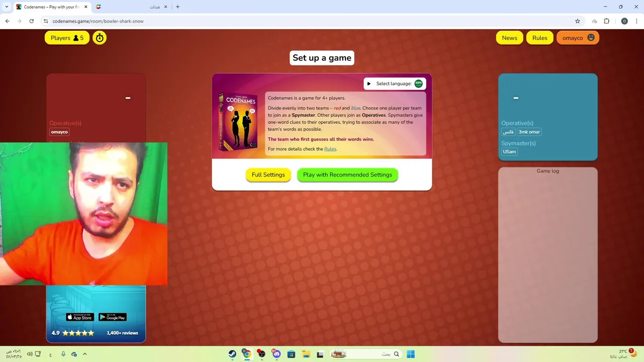Click the red team Operative(s) label
Viewport: 644px width, 362px height.
pos(65,123)
